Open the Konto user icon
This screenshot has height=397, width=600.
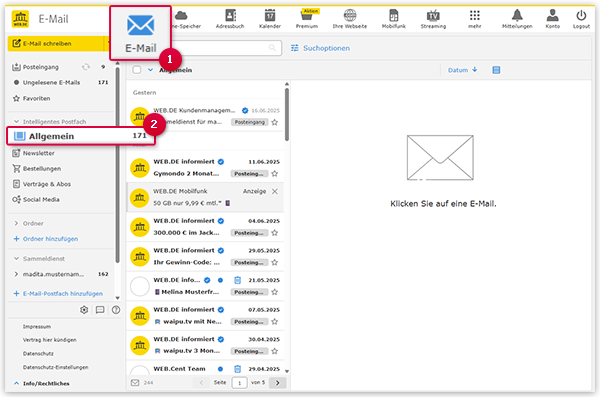click(553, 19)
